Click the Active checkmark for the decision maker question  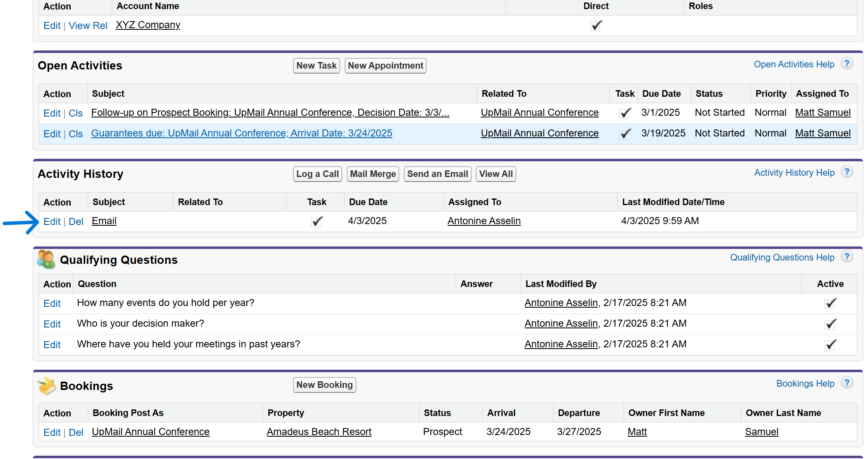830,324
